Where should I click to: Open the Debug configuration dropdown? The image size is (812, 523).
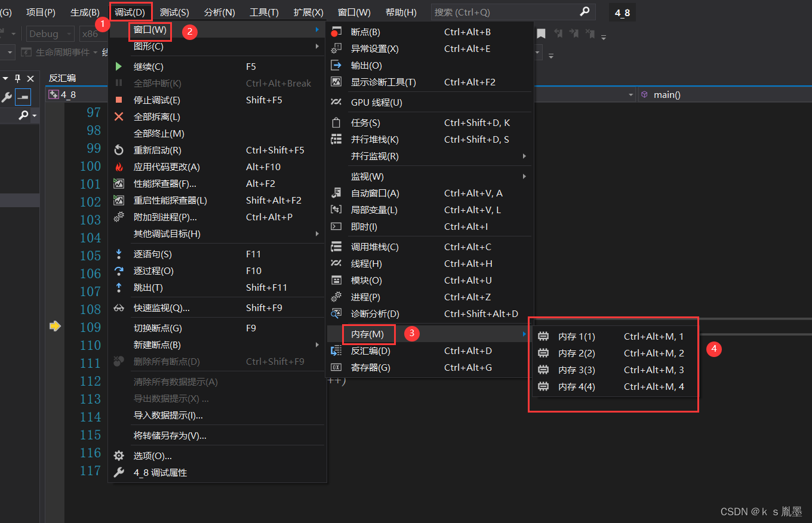[x=50, y=34]
